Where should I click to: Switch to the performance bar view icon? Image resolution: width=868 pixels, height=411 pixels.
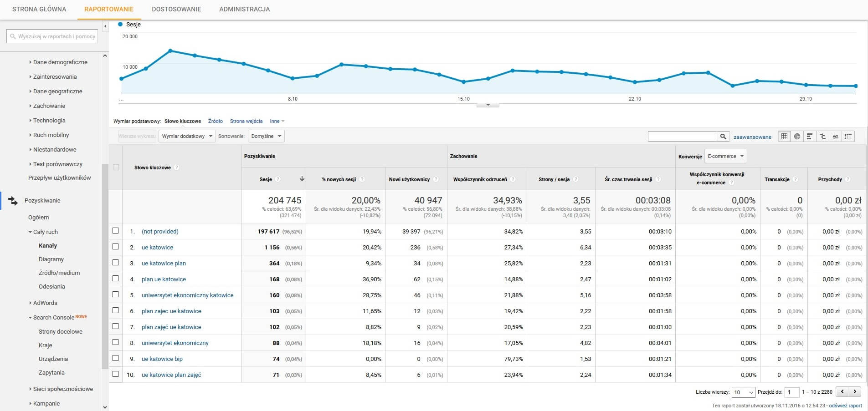click(810, 136)
